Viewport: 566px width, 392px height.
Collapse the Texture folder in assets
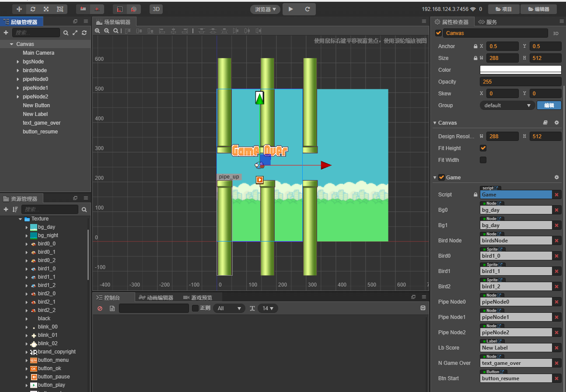click(20, 219)
